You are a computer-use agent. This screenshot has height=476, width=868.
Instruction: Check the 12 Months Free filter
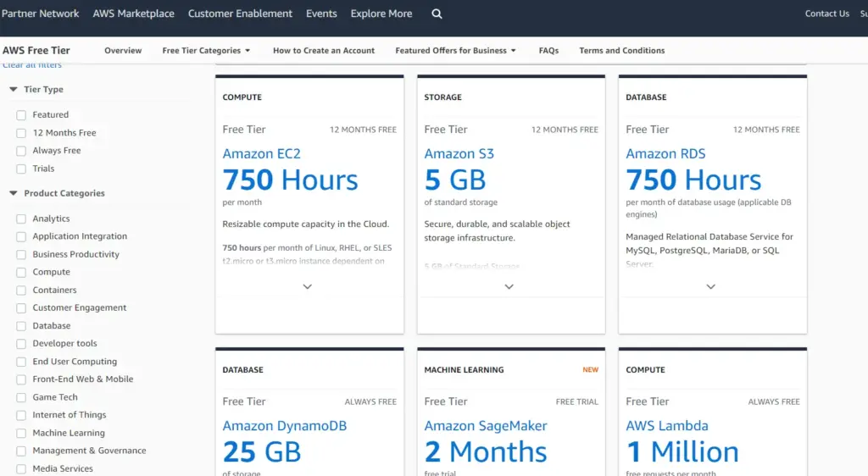pos(21,133)
